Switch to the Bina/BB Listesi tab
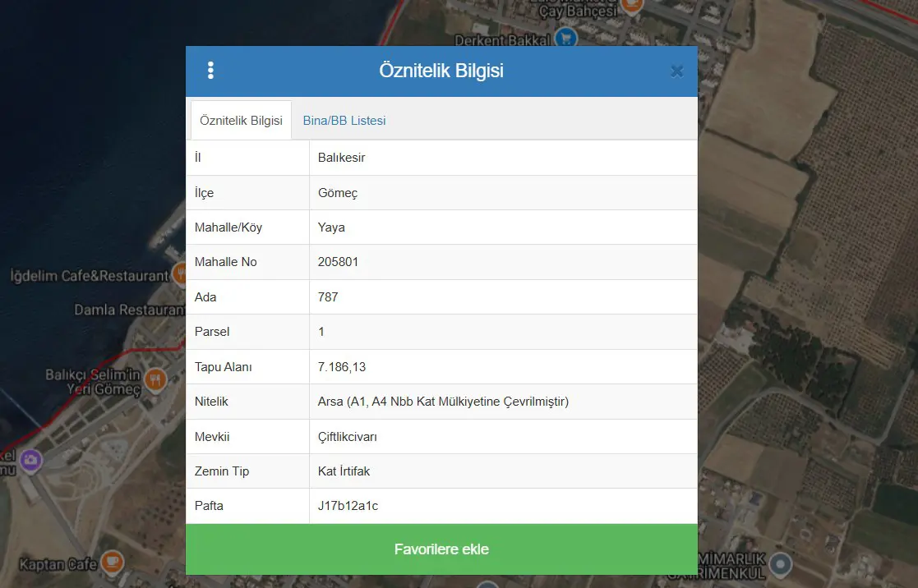This screenshot has width=918, height=588. coord(344,121)
